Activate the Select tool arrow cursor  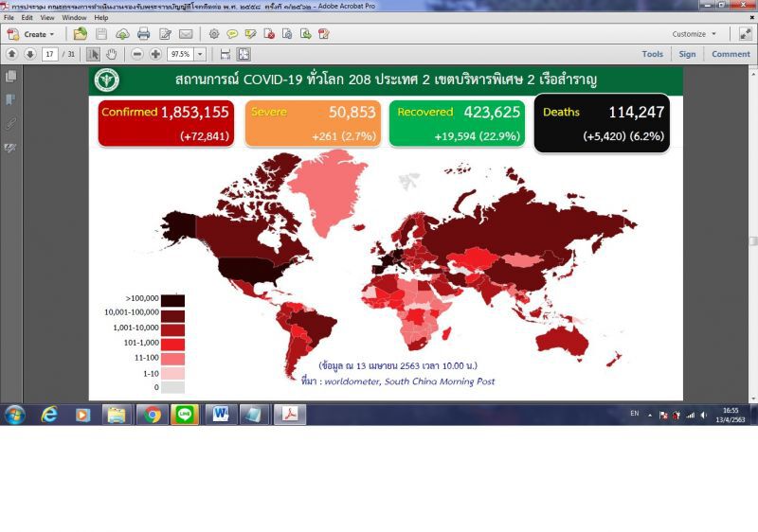point(93,54)
